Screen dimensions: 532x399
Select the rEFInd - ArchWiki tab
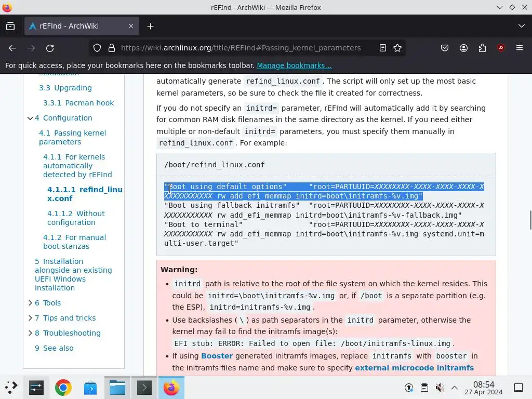pos(82,26)
